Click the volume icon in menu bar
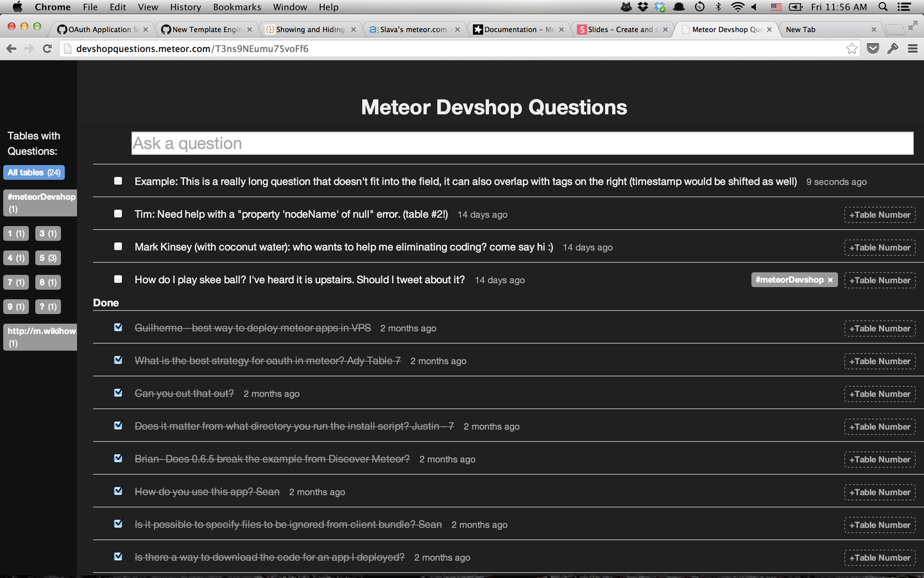 tap(755, 6)
